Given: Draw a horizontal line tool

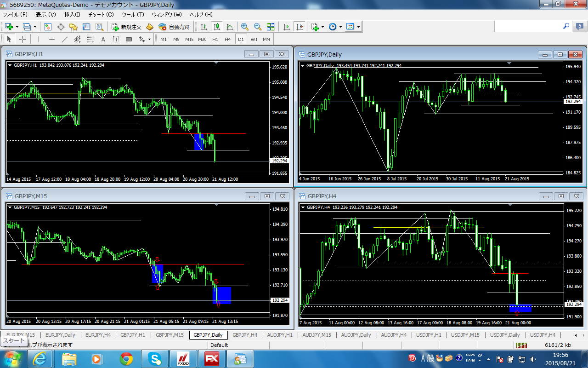Looking at the screenshot, I should click(52, 40).
